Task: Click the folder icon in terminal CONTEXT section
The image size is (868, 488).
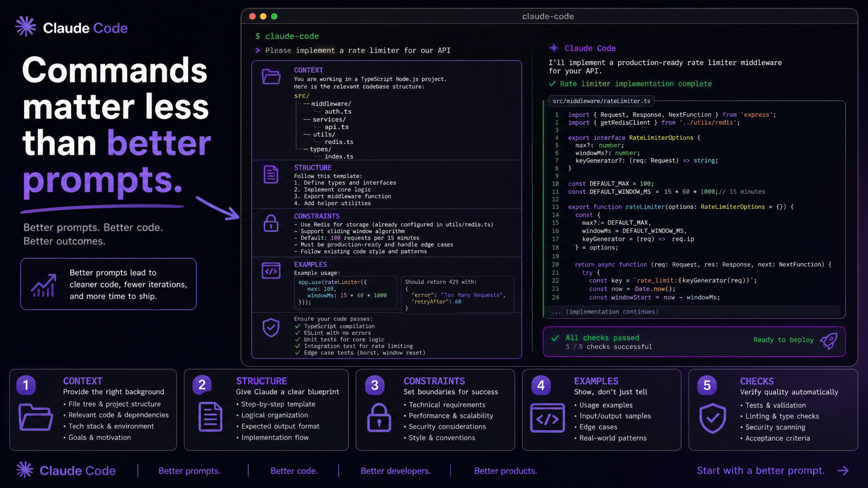Action: (x=271, y=77)
